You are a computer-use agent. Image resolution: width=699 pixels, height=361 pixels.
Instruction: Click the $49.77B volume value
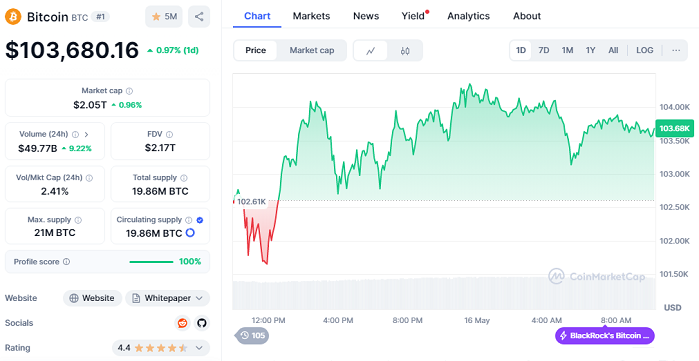click(x=37, y=148)
